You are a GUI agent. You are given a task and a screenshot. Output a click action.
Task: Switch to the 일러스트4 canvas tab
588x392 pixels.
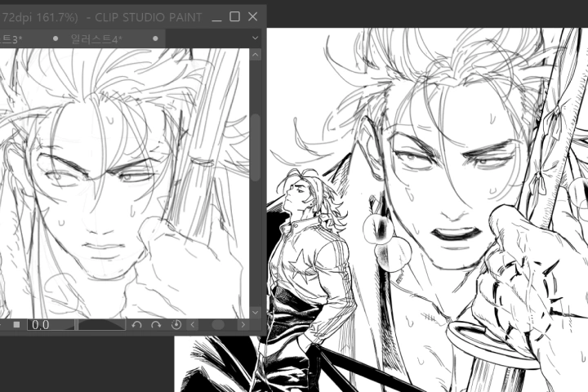click(96, 38)
